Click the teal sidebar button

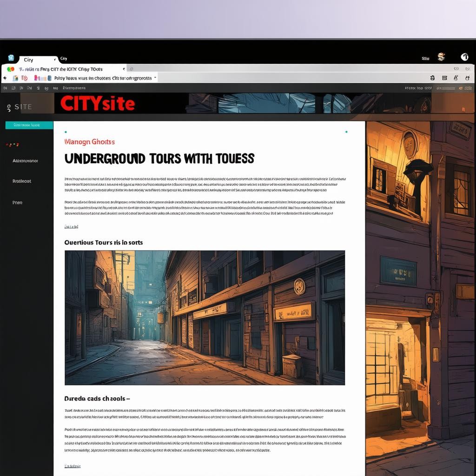(29, 125)
